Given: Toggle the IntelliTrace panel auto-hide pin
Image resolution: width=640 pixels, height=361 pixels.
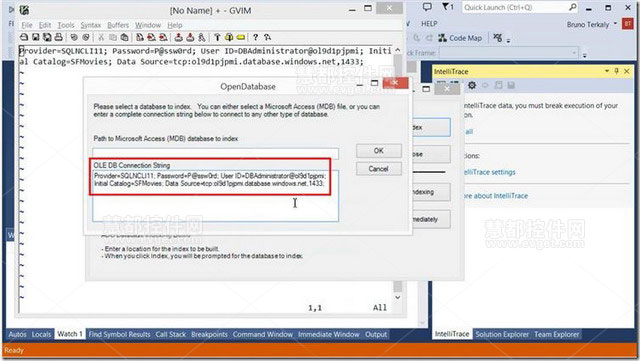Looking at the screenshot, I should click(x=617, y=71).
